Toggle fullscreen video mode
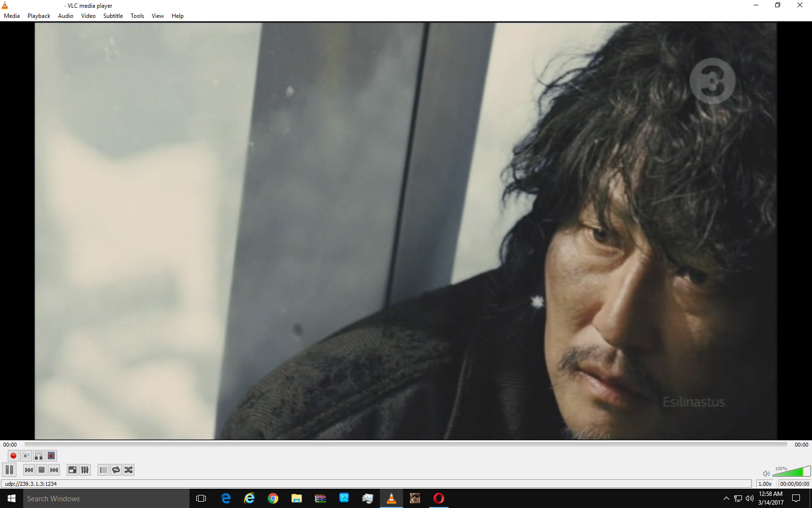Viewport: 812px width, 508px height. 72,470
